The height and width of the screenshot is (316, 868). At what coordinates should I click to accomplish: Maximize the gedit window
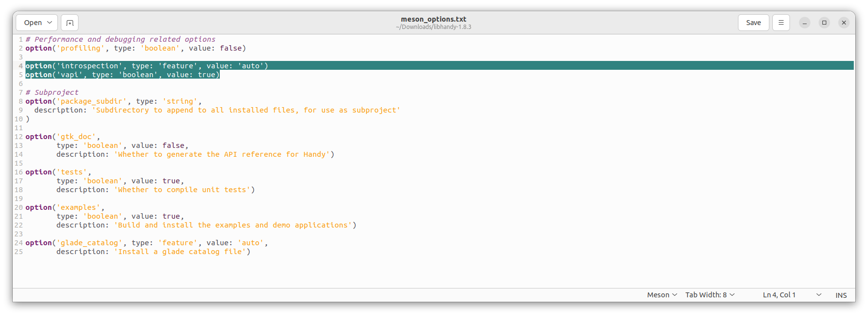pyautogui.click(x=824, y=23)
